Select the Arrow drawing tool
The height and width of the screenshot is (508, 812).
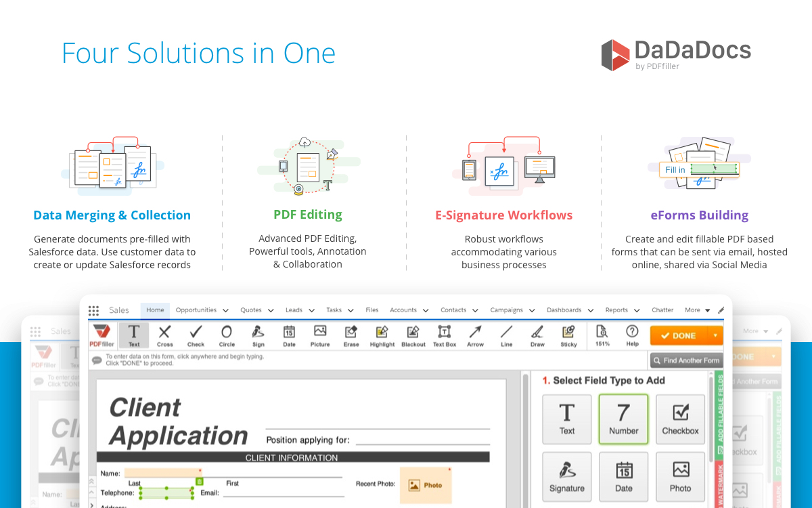pyautogui.click(x=475, y=335)
